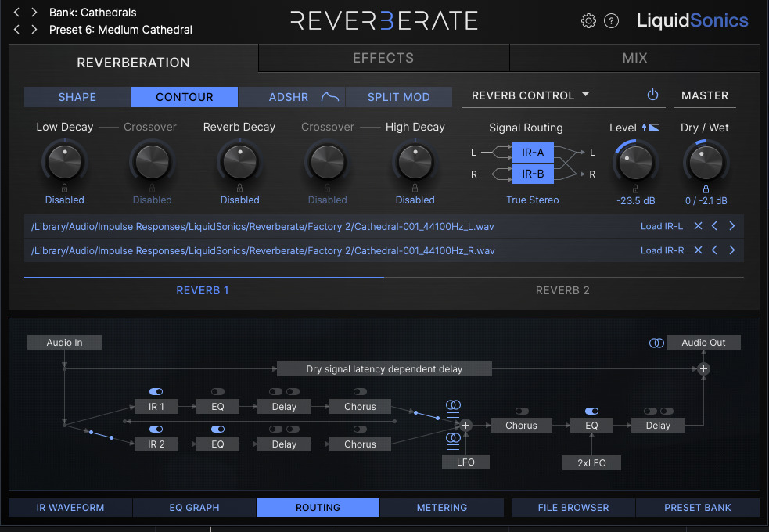Select the ADSHR sub-tab
Viewport: 769px width, 532px height.
click(292, 97)
